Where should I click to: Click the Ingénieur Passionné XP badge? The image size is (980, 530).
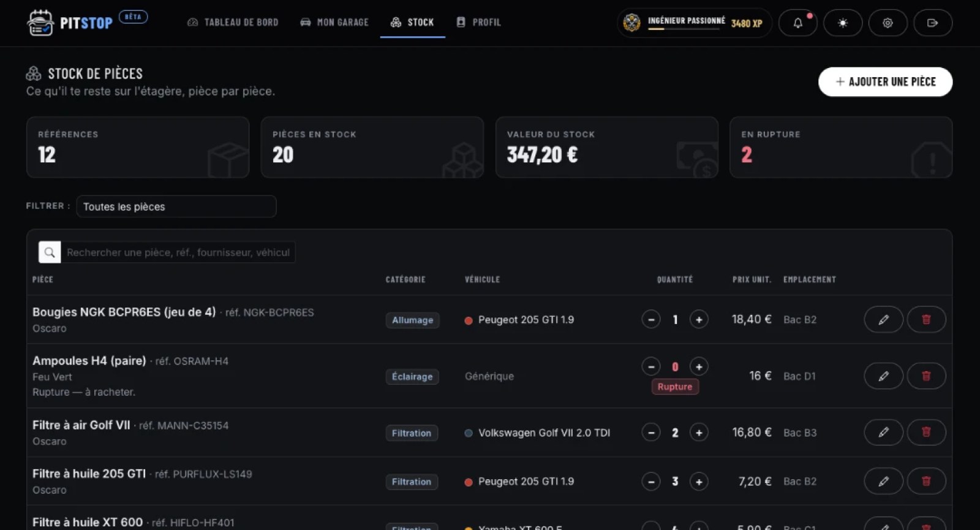[695, 23]
